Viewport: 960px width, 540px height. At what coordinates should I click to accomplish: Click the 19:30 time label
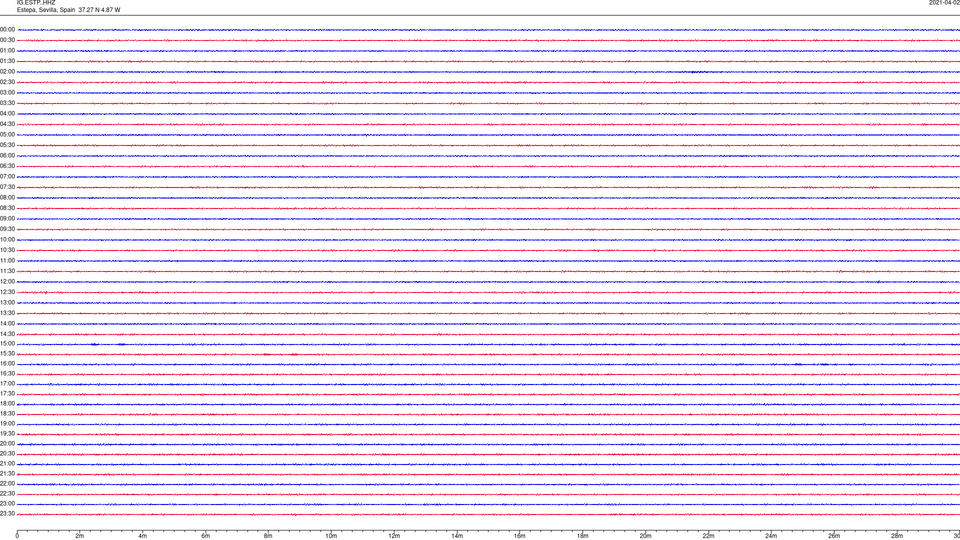(7, 433)
